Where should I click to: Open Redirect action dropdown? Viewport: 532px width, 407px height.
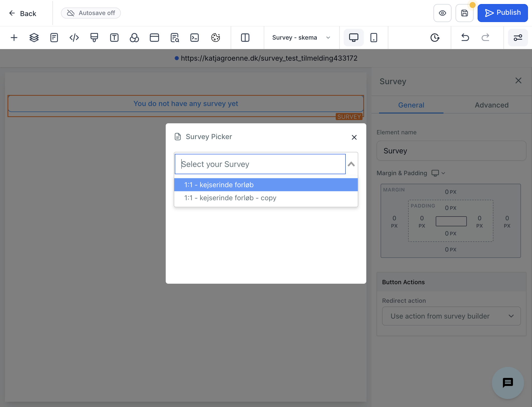(x=451, y=316)
